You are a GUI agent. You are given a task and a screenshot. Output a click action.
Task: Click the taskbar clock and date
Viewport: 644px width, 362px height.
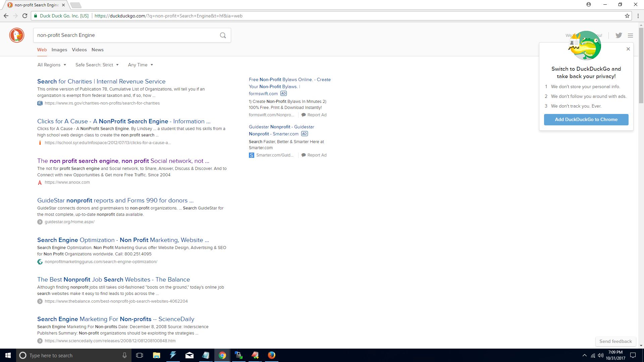(x=615, y=355)
